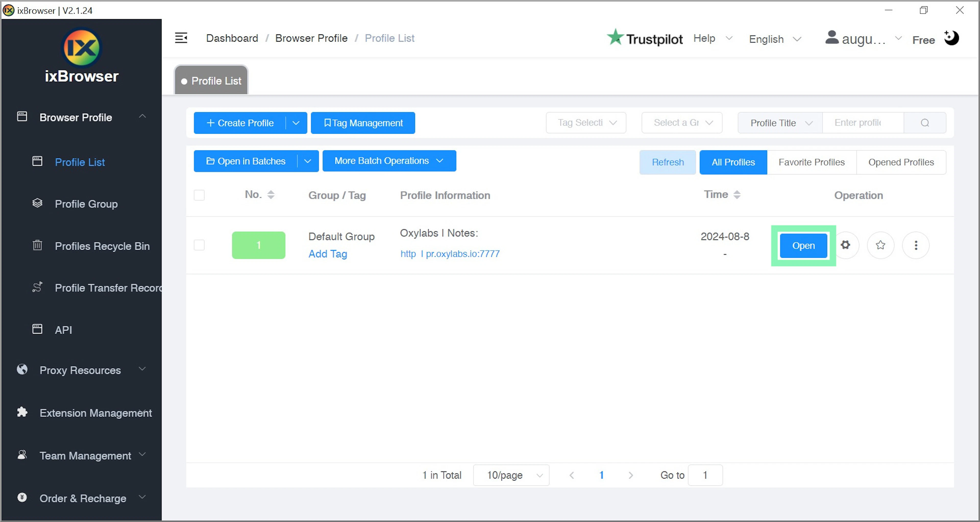Click the Enter profile search field

pyautogui.click(x=863, y=123)
